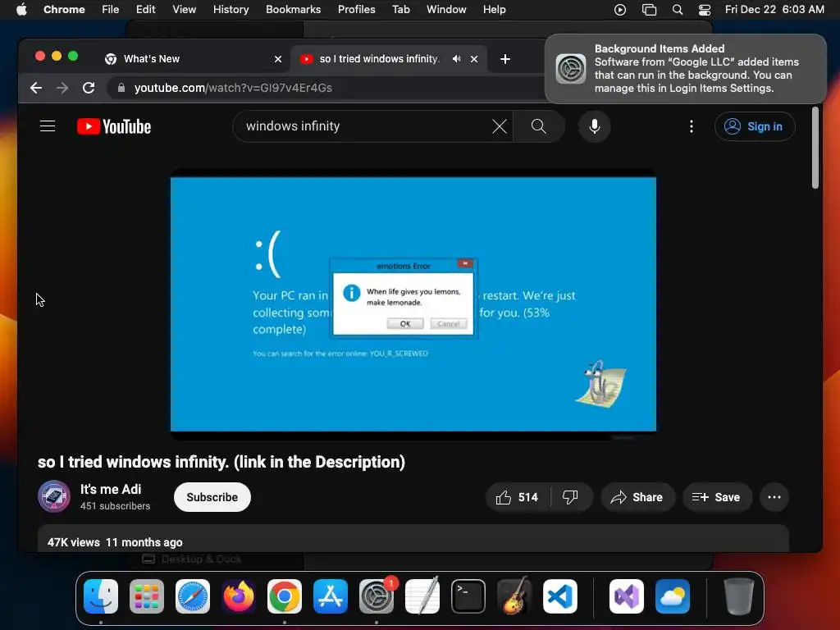Viewport: 840px width, 630px height.
Task: Open Finder from the Dock
Action: (101, 596)
